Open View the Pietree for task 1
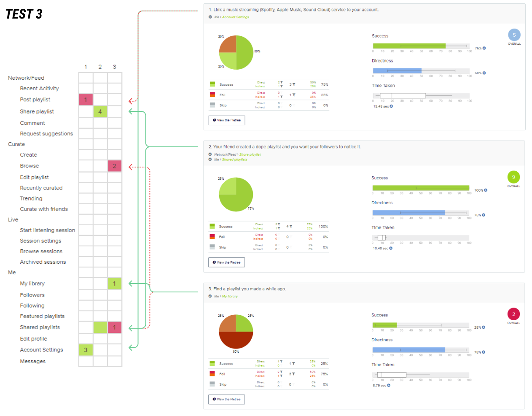Viewport: 532px width, 416px height. [x=227, y=120]
